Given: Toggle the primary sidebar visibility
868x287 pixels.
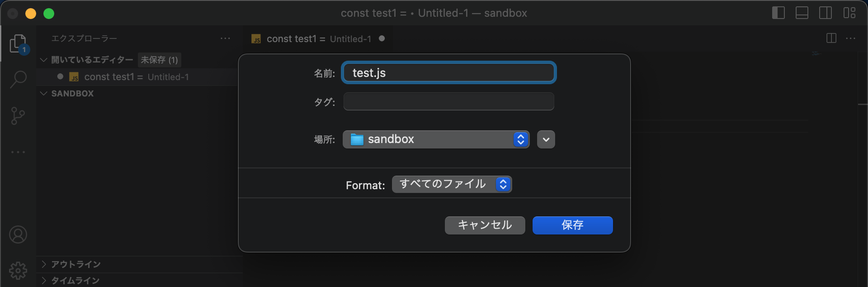Looking at the screenshot, I should coord(778,13).
